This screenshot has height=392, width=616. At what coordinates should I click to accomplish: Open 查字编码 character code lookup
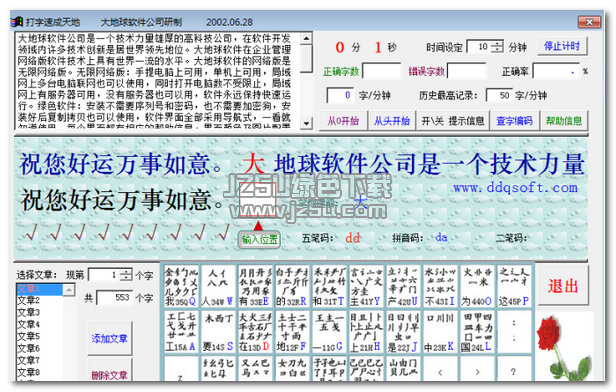(514, 121)
